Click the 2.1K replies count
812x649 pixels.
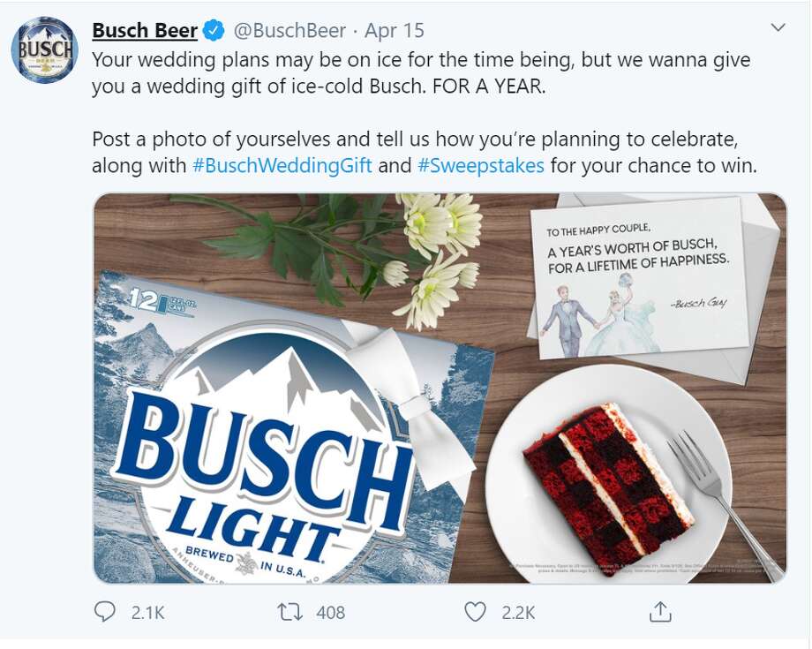pyautogui.click(x=147, y=612)
